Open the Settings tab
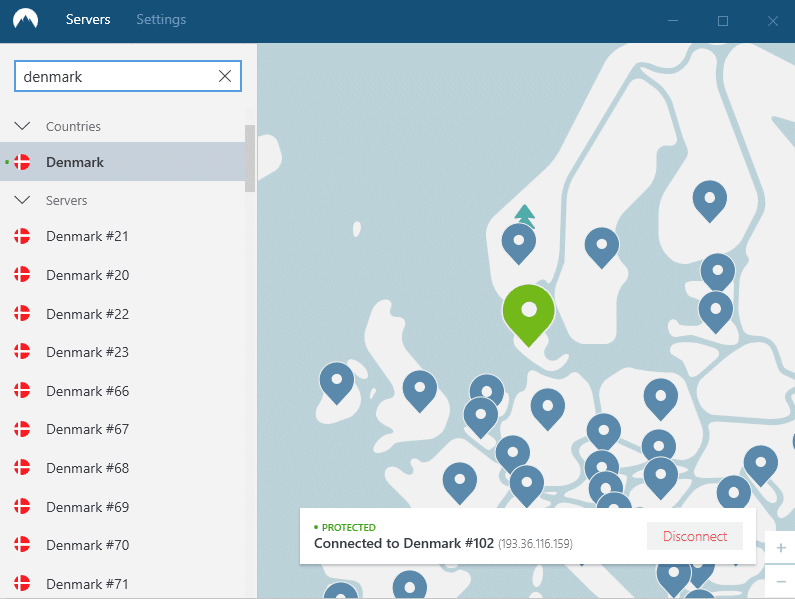Image resolution: width=795 pixels, height=599 pixels. (x=161, y=19)
